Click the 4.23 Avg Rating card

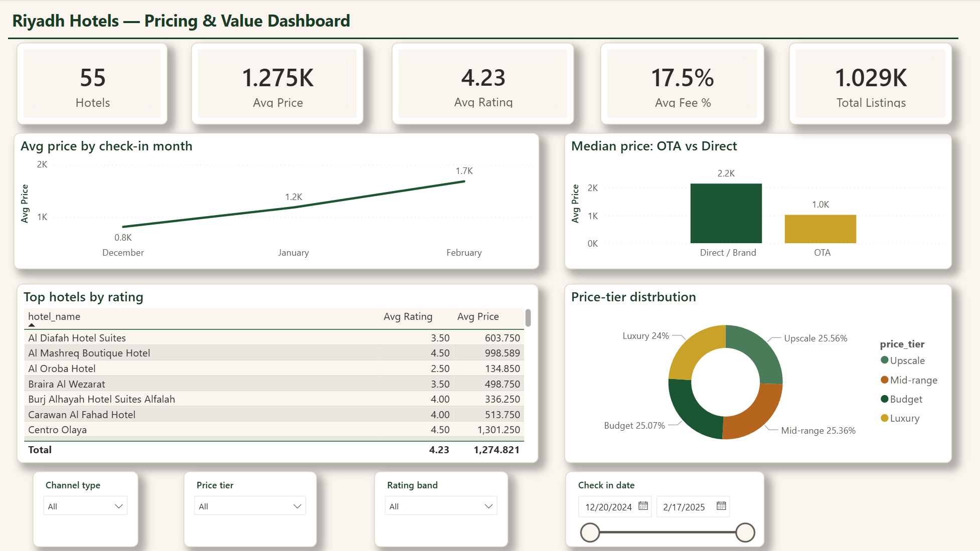coord(483,84)
